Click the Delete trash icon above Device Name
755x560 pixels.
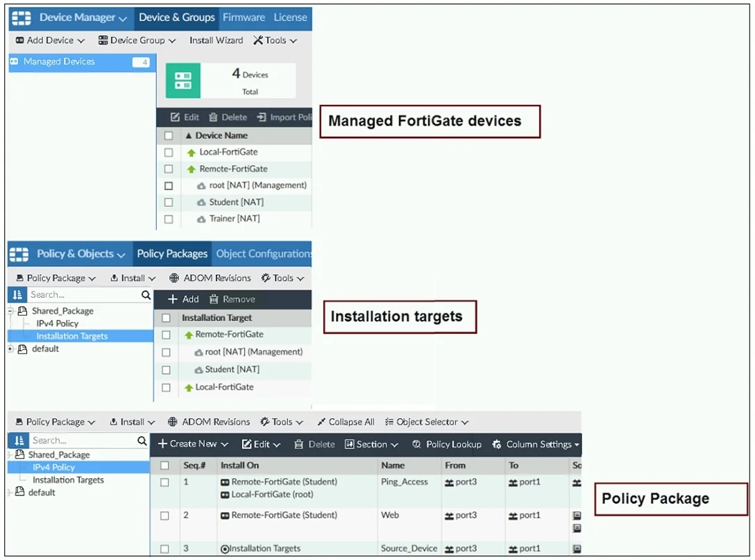point(213,117)
